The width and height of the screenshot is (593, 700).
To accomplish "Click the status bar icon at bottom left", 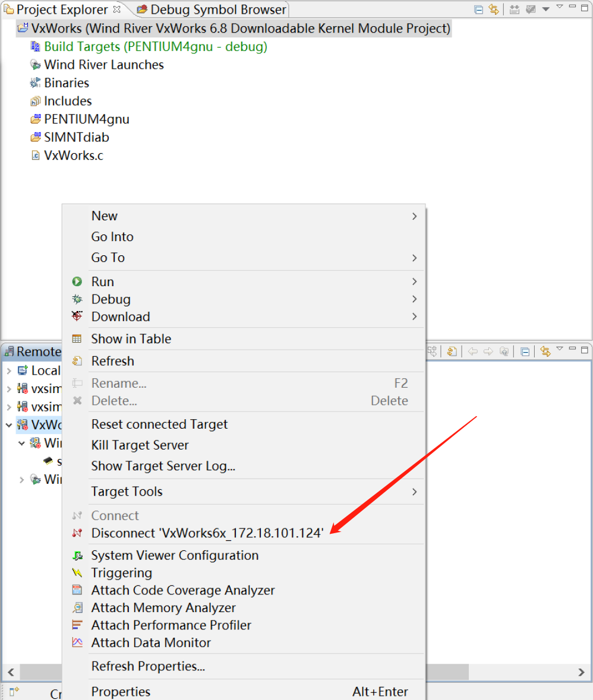I will (14, 692).
